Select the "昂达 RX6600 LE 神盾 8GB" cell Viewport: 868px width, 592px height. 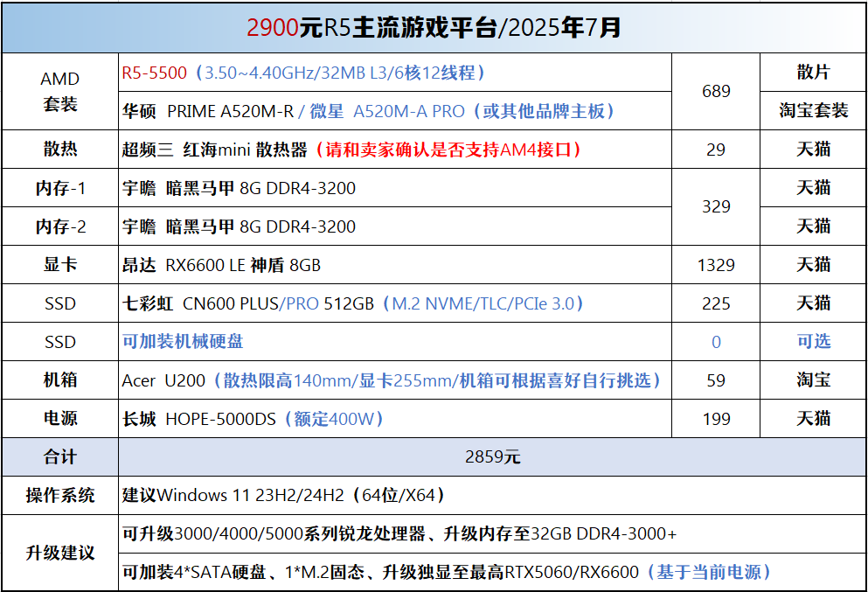(x=395, y=265)
